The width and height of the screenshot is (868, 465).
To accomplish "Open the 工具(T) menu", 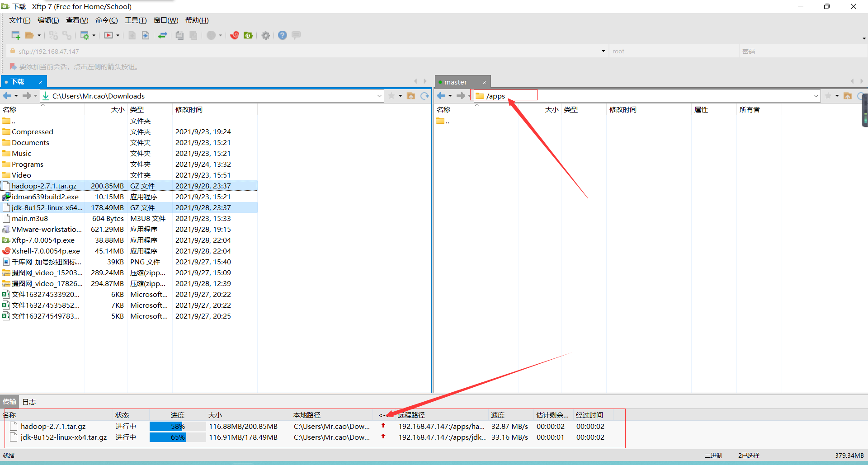I will click(x=136, y=20).
